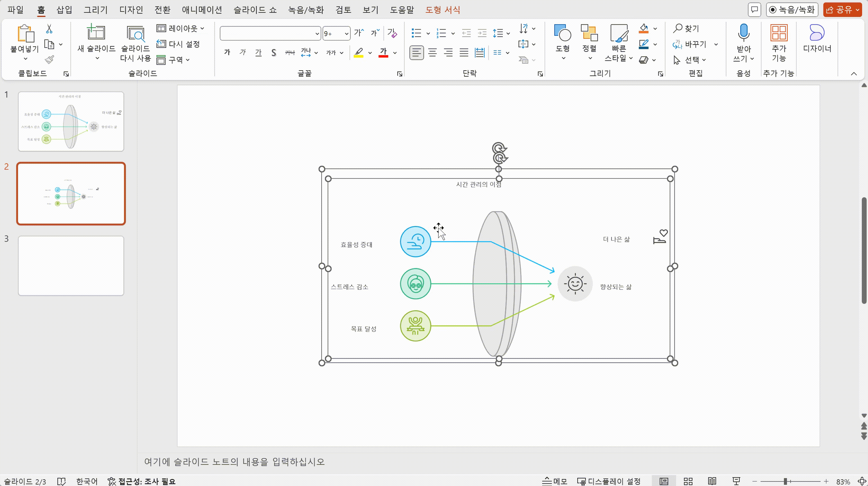This screenshot has height=486, width=868.
Task: Toggle text shadow S button
Action: pos(274,52)
